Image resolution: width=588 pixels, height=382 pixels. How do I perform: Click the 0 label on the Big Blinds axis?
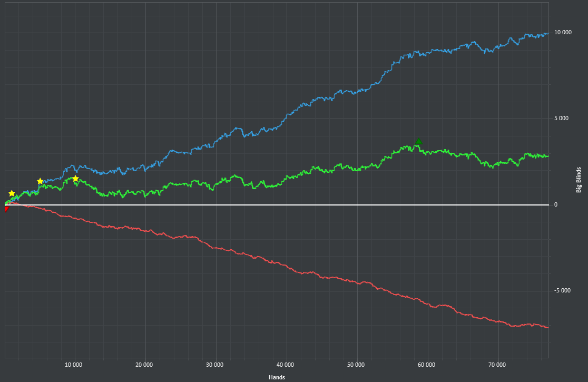pos(556,204)
